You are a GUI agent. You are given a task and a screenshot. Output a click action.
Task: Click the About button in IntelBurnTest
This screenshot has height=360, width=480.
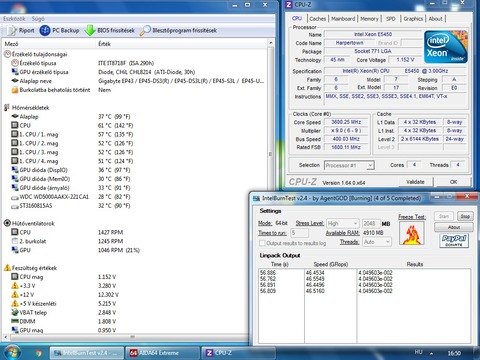tap(454, 227)
